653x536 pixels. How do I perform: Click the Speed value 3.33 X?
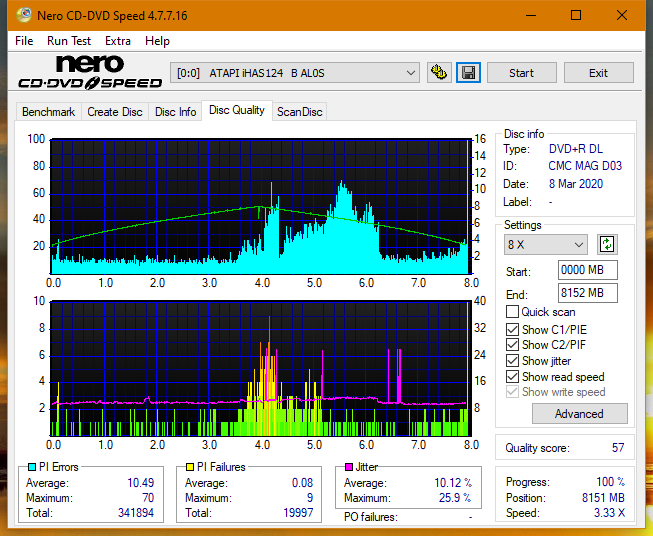pyautogui.click(x=609, y=513)
